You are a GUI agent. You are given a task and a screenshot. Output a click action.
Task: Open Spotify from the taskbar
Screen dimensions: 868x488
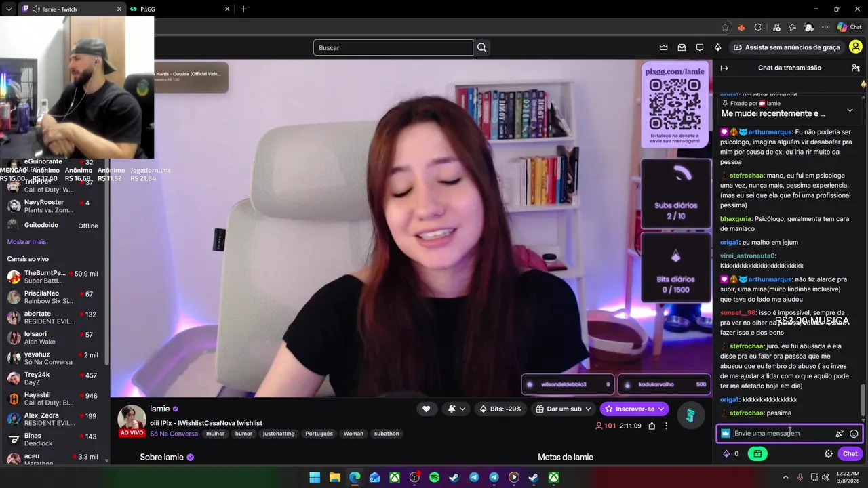(434, 478)
